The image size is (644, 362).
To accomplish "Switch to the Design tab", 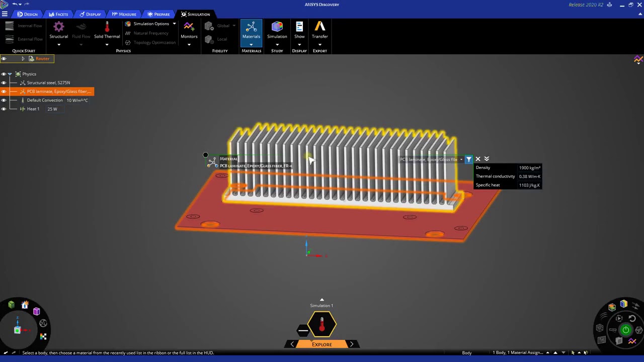I will coord(27,14).
